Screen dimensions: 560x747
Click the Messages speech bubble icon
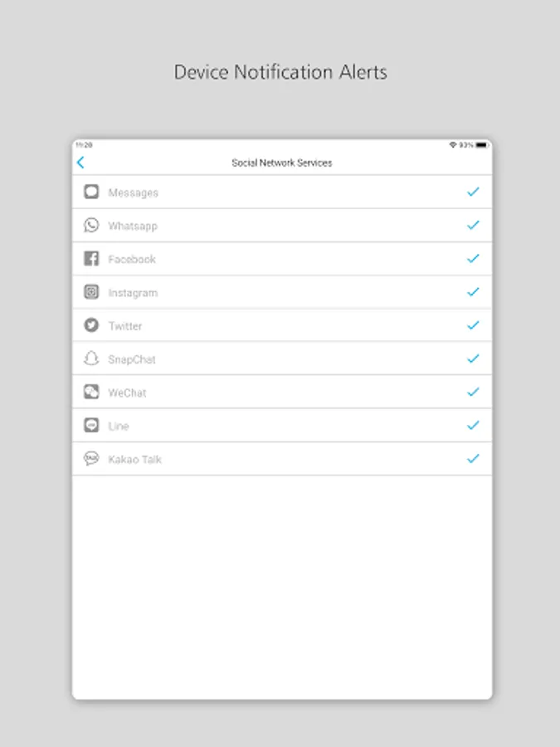(x=91, y=192)
